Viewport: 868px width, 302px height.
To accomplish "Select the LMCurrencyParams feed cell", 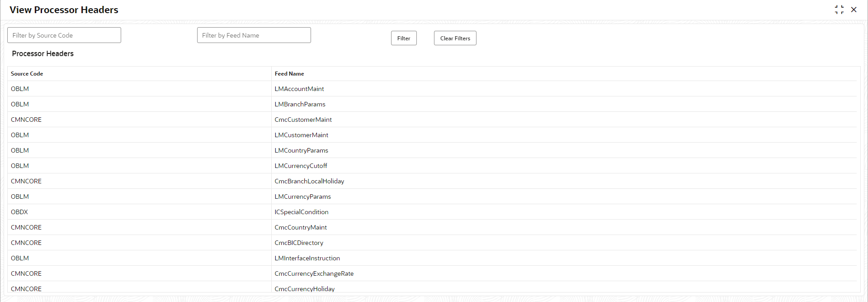I will (564, 197).
